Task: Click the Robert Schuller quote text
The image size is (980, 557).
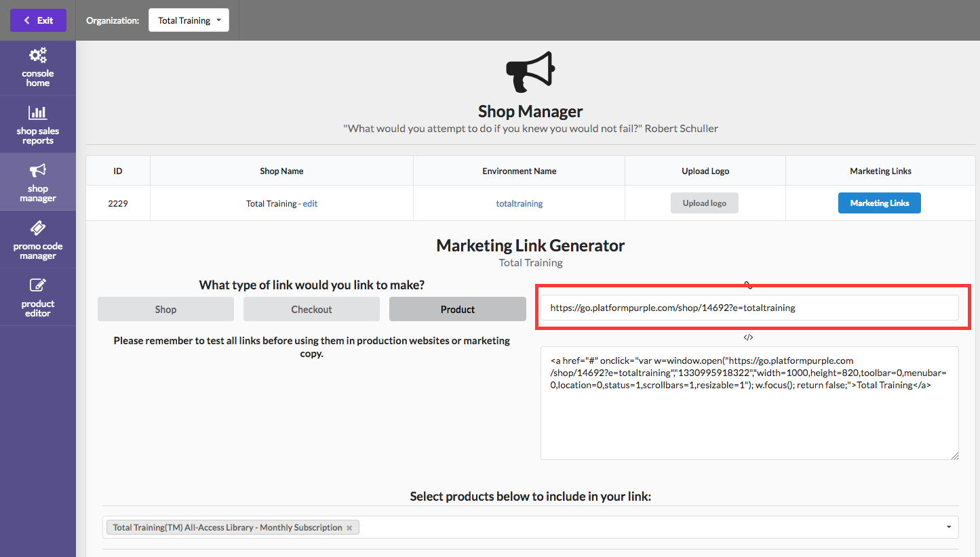Action: click(x=530, y=128)
